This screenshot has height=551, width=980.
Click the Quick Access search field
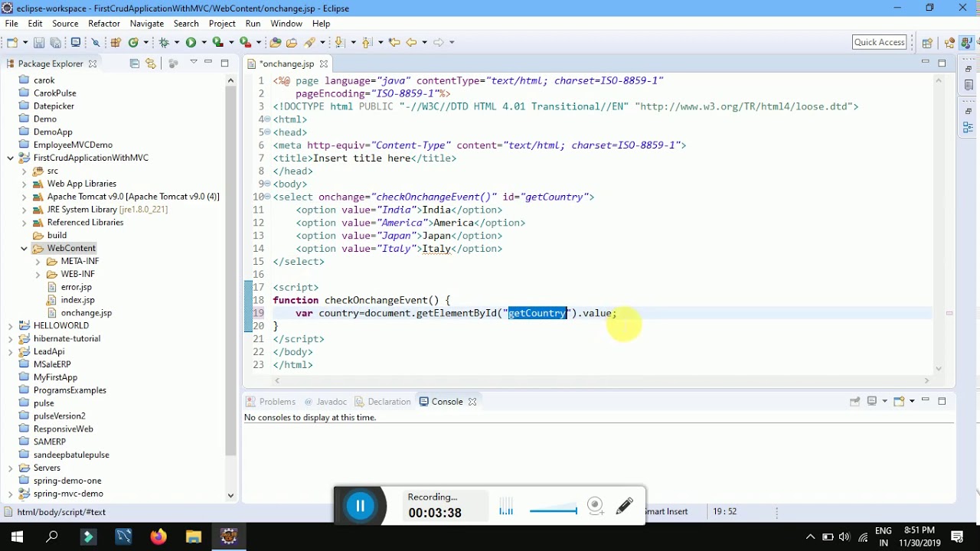[x=880, y=42]
